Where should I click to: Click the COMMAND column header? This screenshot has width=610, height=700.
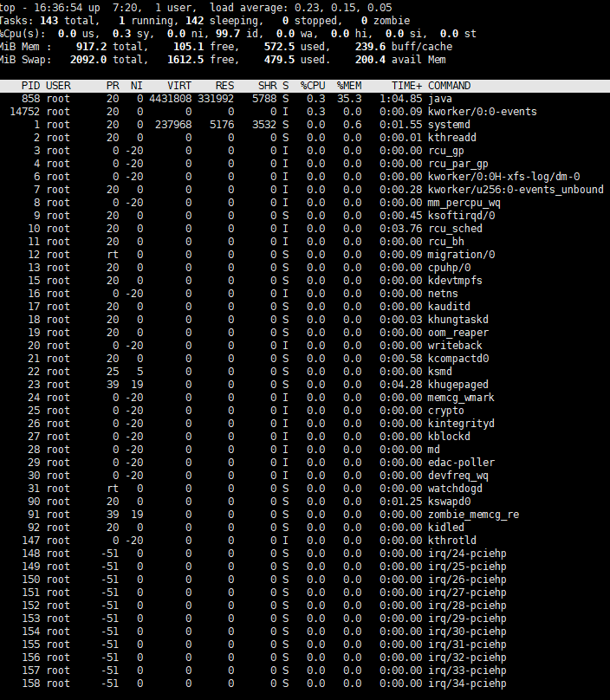click(x=449, y=86)
